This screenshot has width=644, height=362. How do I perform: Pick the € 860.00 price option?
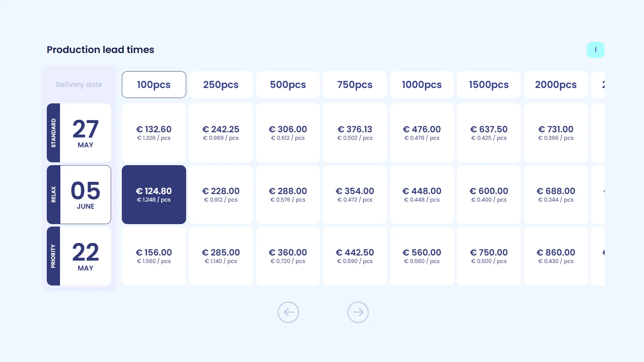pos(556,256)
